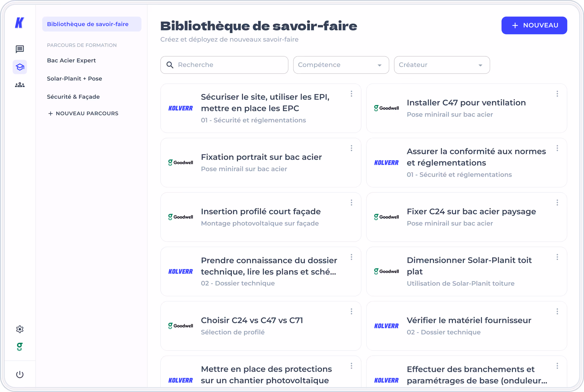
Task: Open options for 'Choisir C24 vs C47 vs C71'
Action: point(351,311)
